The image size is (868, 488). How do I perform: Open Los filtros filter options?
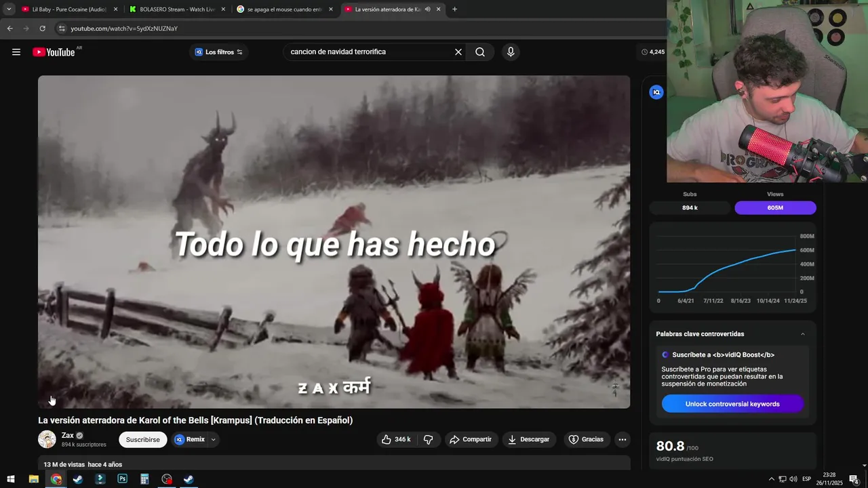coord(218,52)
